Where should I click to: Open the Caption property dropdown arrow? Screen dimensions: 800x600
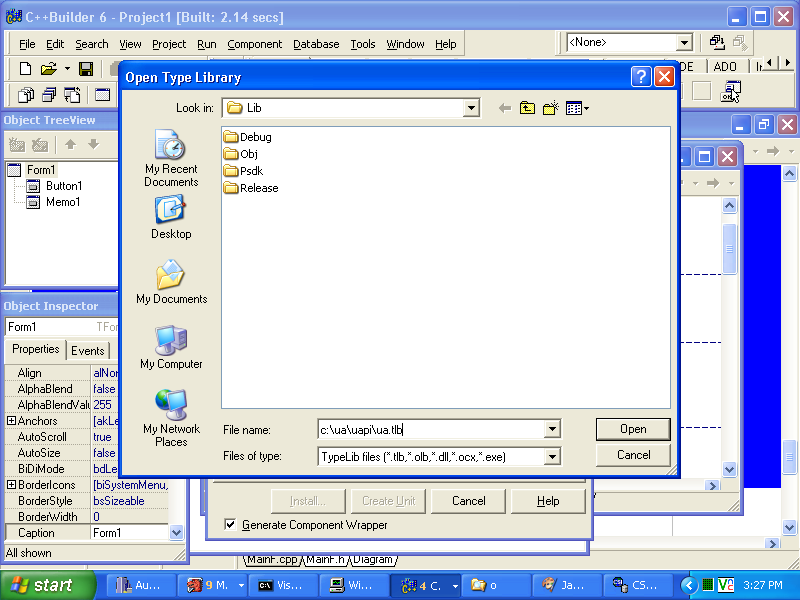176,533
